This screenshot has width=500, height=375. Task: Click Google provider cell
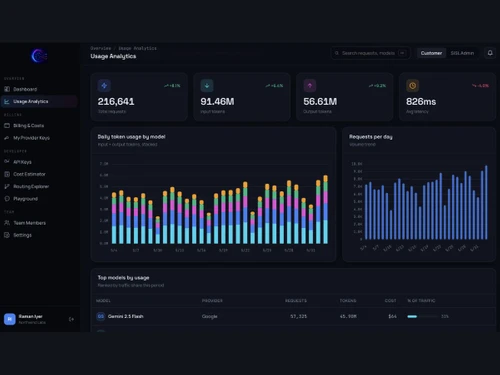[x=210, y=316]
